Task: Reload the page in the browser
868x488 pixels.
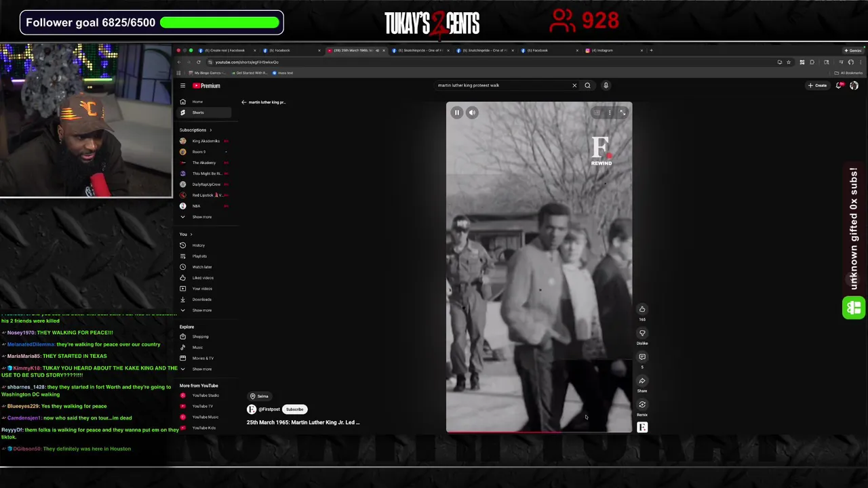Action: pyautogui.click(x=199, y=62)
